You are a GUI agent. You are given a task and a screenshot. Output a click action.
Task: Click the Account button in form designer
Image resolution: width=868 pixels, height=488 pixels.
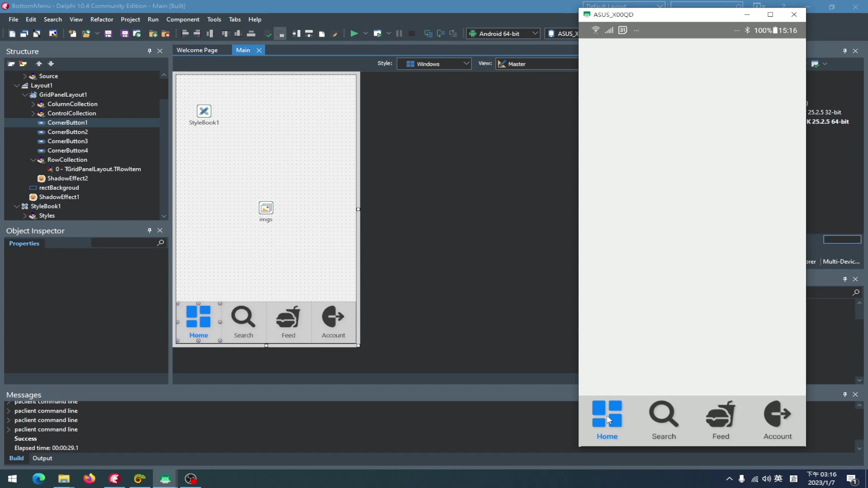click(x=333, y=322)
